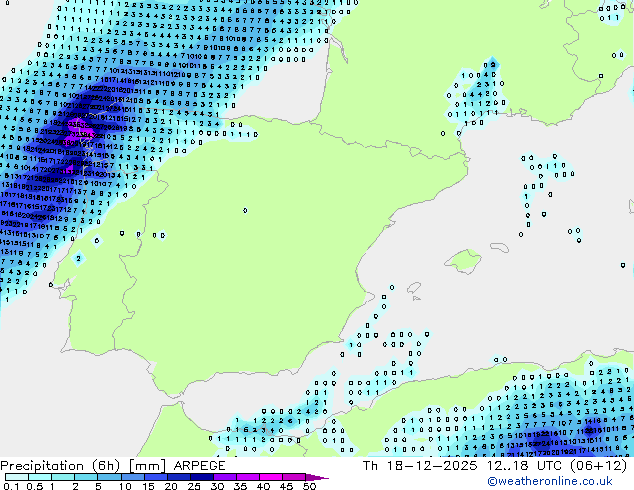This screenshot has width=634, height=490.
Task: Click the isolated '2' value over northern Portugal
Action: (78, 258)
